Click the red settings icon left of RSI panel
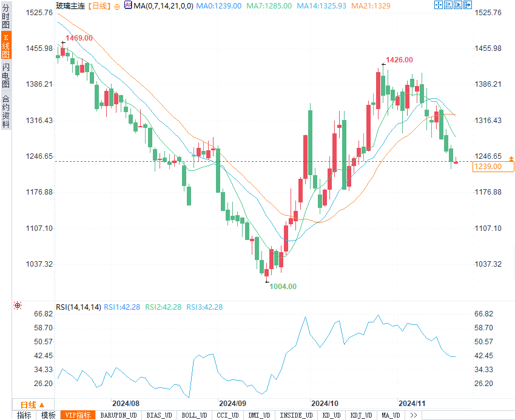This screenshot has width=515, height=420. pyautogui.click(x=18, y=306)
